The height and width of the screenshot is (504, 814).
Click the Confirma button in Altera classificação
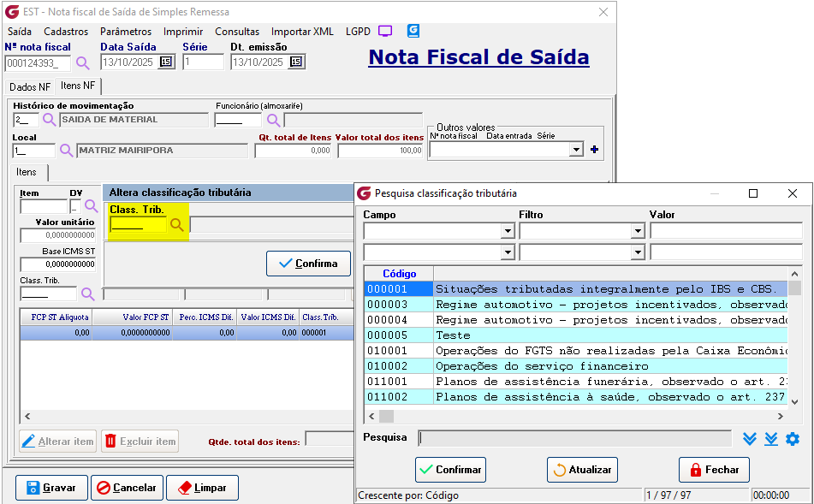(308, 264)
